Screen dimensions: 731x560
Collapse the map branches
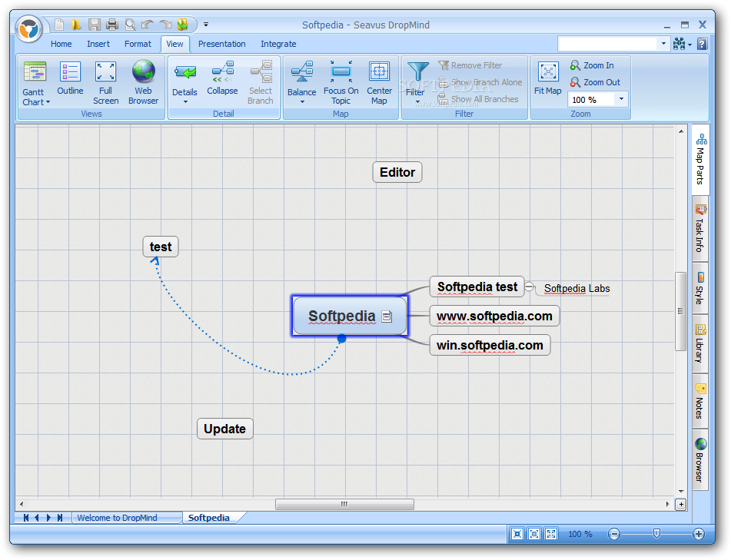tap(222, 78)
